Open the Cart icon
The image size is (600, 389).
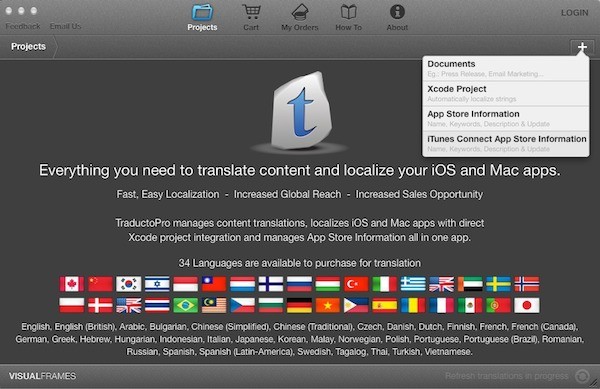tap(251, 12)
